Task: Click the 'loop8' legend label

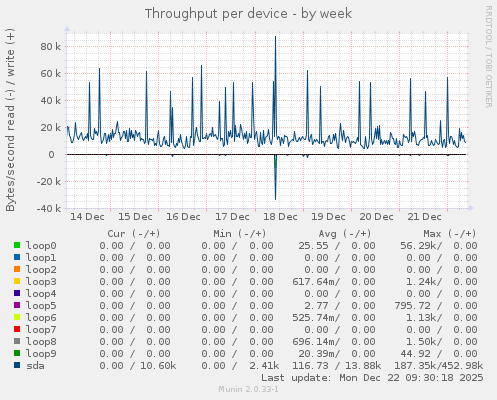Action: tap(41, 342)
